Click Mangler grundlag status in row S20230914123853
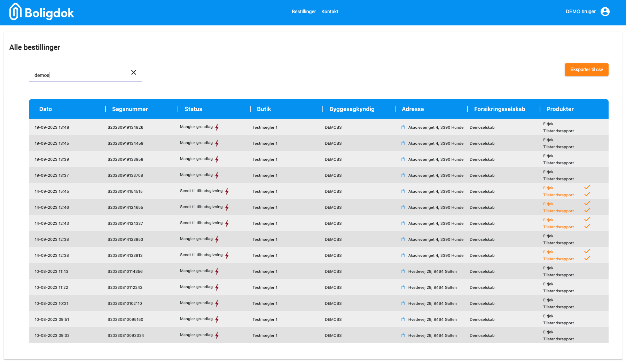Image resolution: width=626 pixels, height=364 pixels. click(x=196, y=239)
